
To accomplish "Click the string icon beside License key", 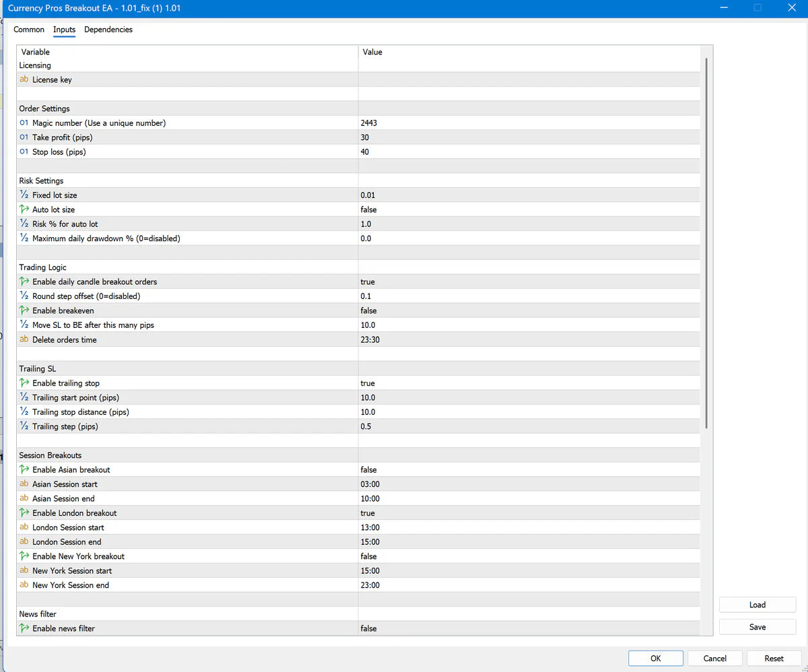I will pos(24,79).
